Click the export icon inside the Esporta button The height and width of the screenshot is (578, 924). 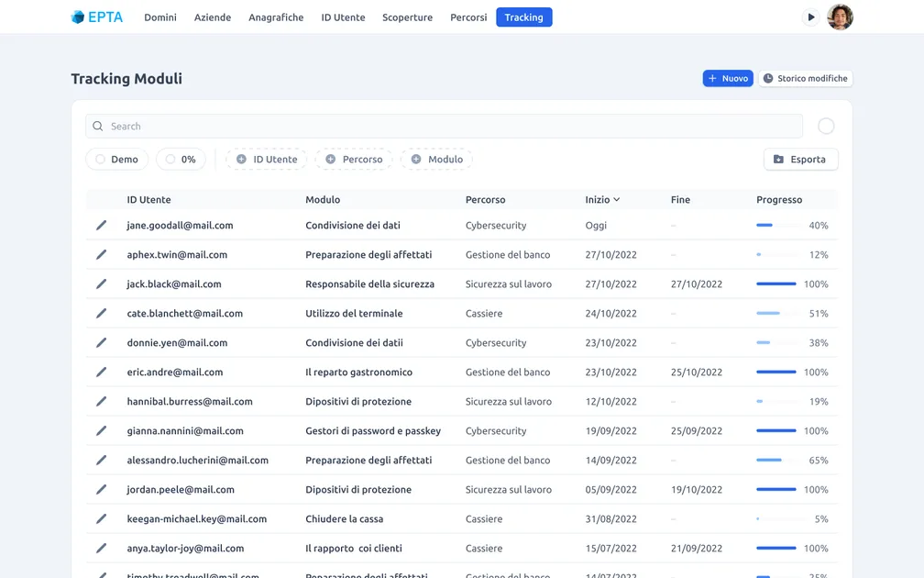779,159
